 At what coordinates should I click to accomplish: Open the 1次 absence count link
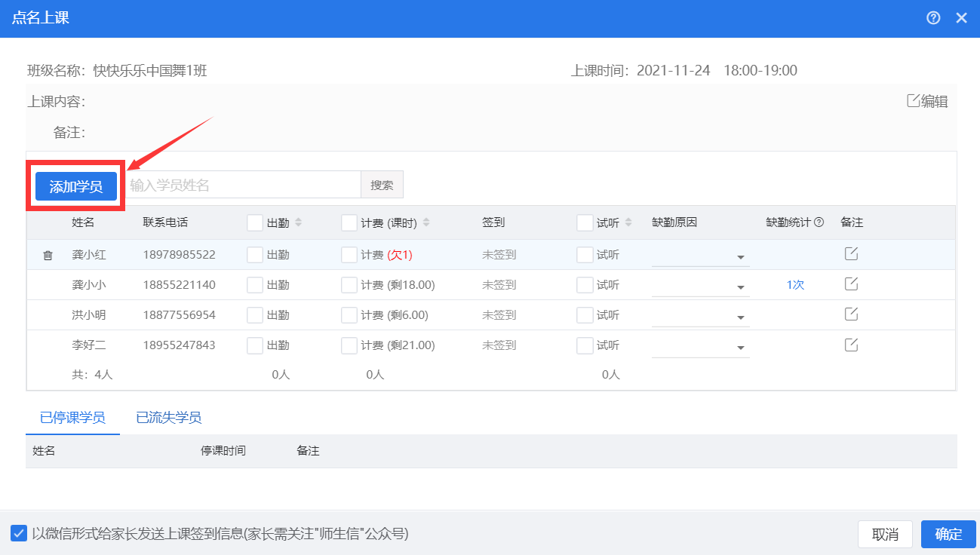tap(795, 285)
